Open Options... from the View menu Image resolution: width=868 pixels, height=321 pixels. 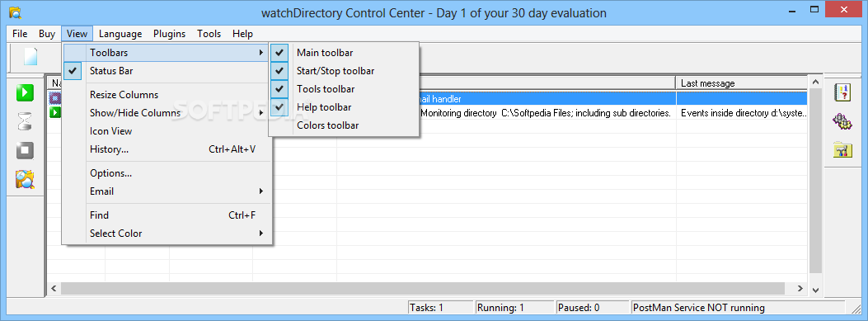coord(167,173)
